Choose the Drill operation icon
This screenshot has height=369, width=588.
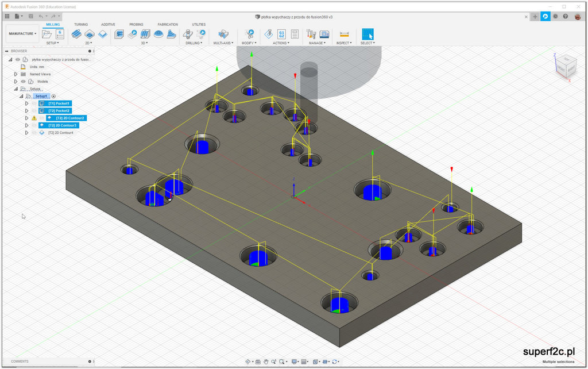tap(189, 34)
